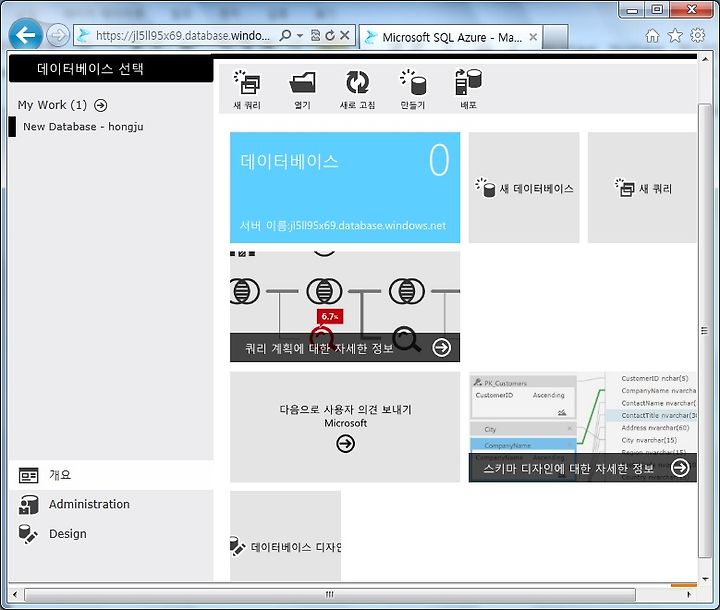The height and width of the screenshot is (610, 720).
Task: Click the refresh icon in address bar
Action: point(330,35)
